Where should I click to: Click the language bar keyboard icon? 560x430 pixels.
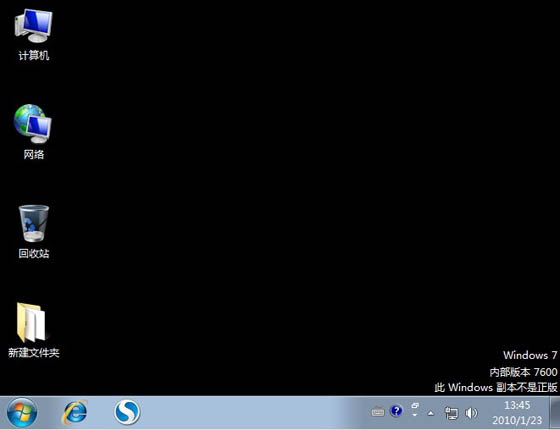tap(378, 412)
